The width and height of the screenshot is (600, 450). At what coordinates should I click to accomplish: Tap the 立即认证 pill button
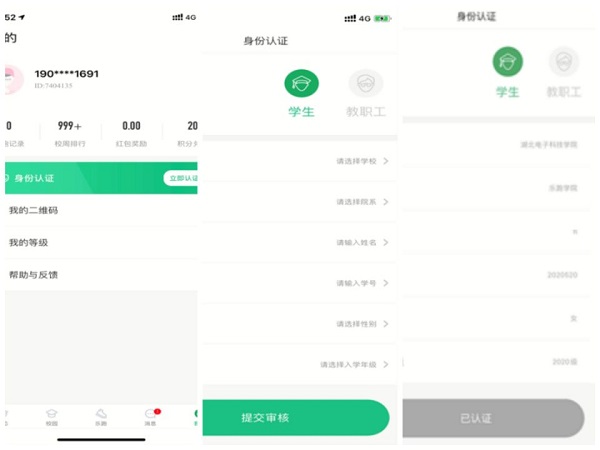pos(181,178)
